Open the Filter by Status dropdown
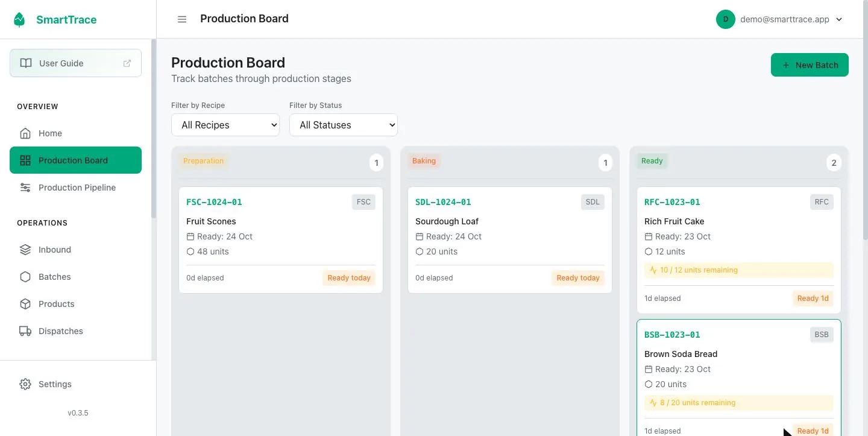Image resolution: width=868 pixels, height=436 pixels. [344, 125]
